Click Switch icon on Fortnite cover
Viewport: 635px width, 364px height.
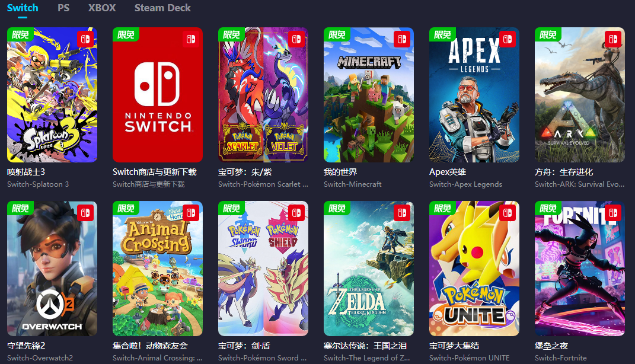[x=613, y=213]
